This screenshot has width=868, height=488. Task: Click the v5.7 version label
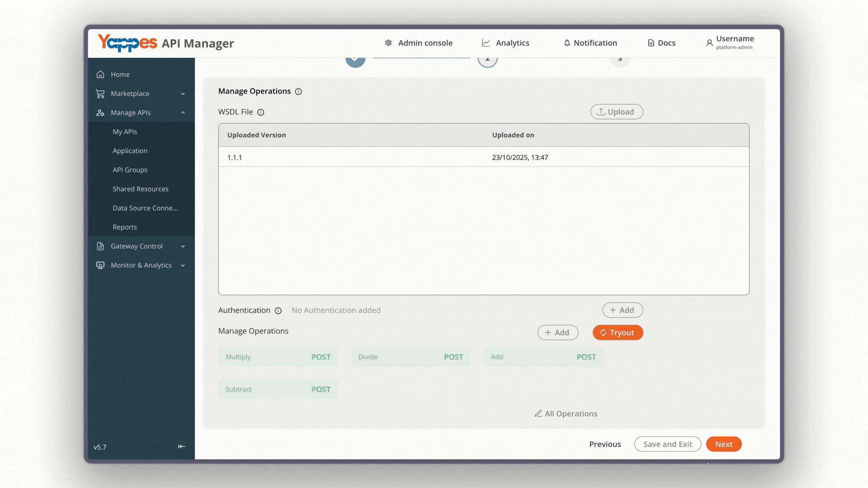pos(100,447)
